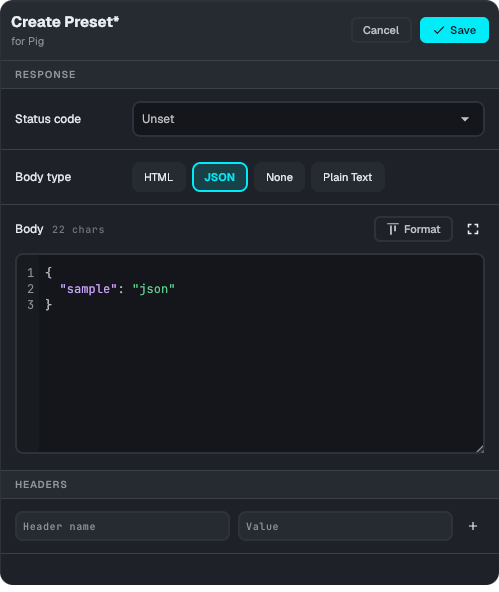Click the Header name field
This screenshot has height=592, width=499.
(x=122, y=526)
